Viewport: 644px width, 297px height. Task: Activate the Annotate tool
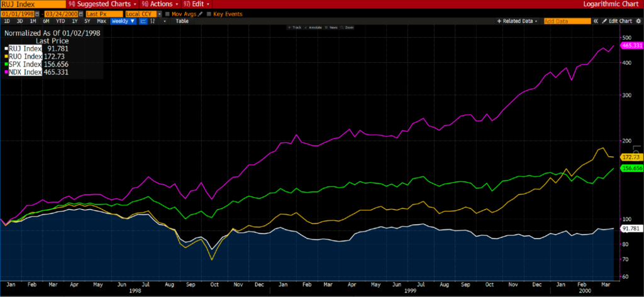coord(314,28)
